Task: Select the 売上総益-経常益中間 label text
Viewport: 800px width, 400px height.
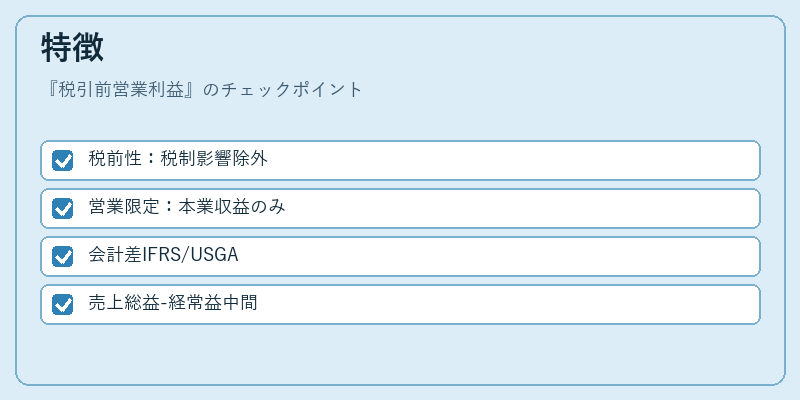Action: point(173,303)
